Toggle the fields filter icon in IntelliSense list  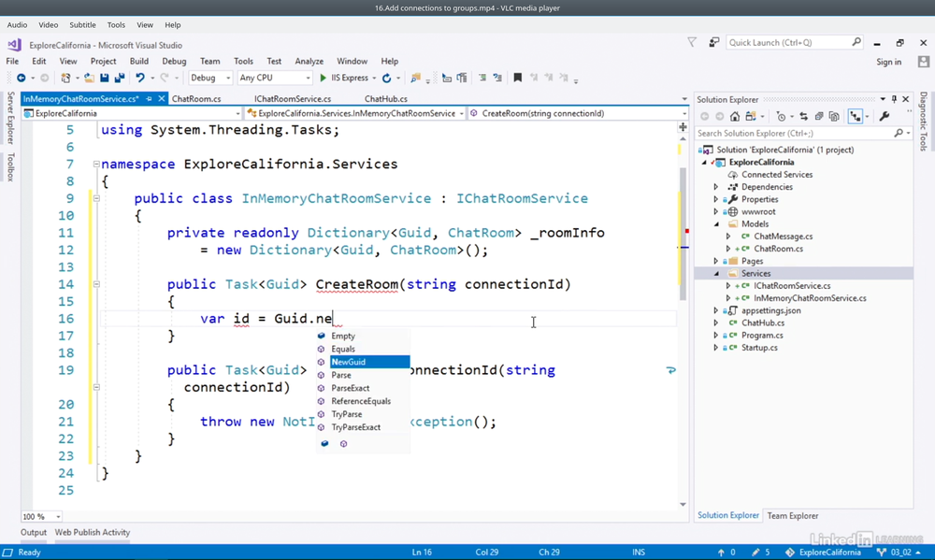point(325,444)
